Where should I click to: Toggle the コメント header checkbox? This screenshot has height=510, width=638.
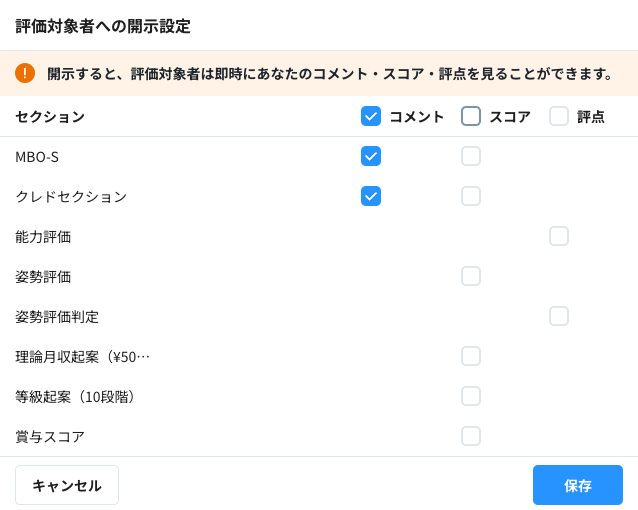pos(371,116)
